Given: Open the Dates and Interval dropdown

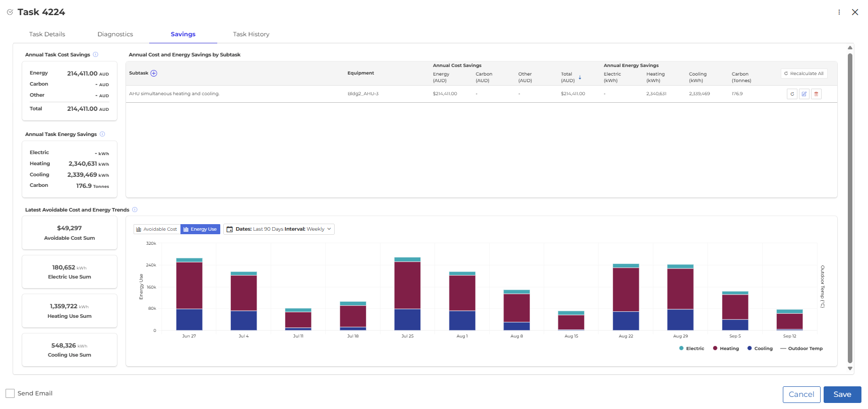Looking at the screenshot, I should [x=279, y=229].
